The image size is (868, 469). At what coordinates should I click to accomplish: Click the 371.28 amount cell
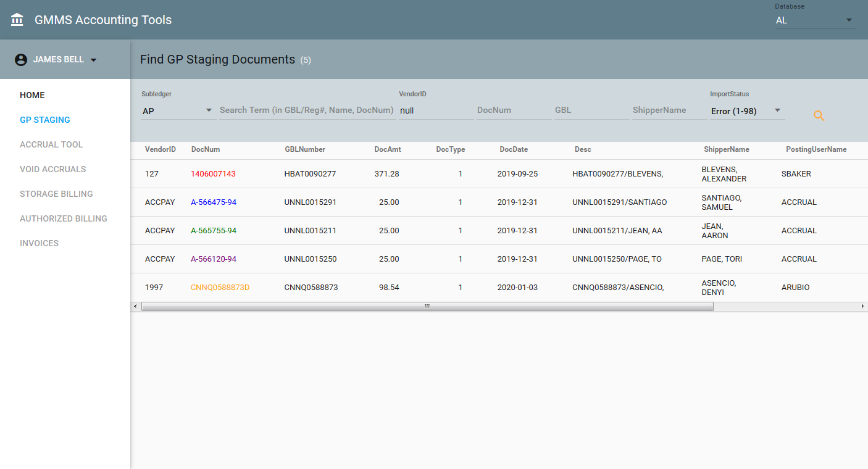click(x=386, y=174)
